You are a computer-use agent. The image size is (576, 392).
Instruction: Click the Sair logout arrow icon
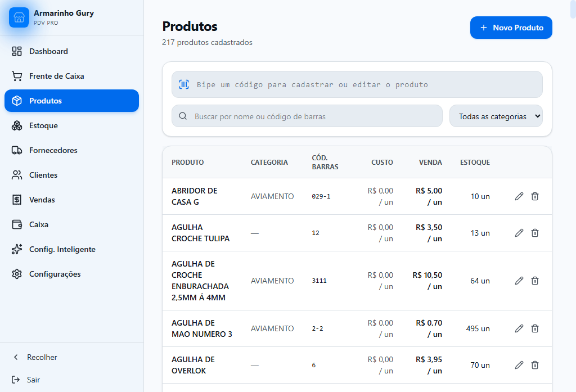(x=16, y=380)
